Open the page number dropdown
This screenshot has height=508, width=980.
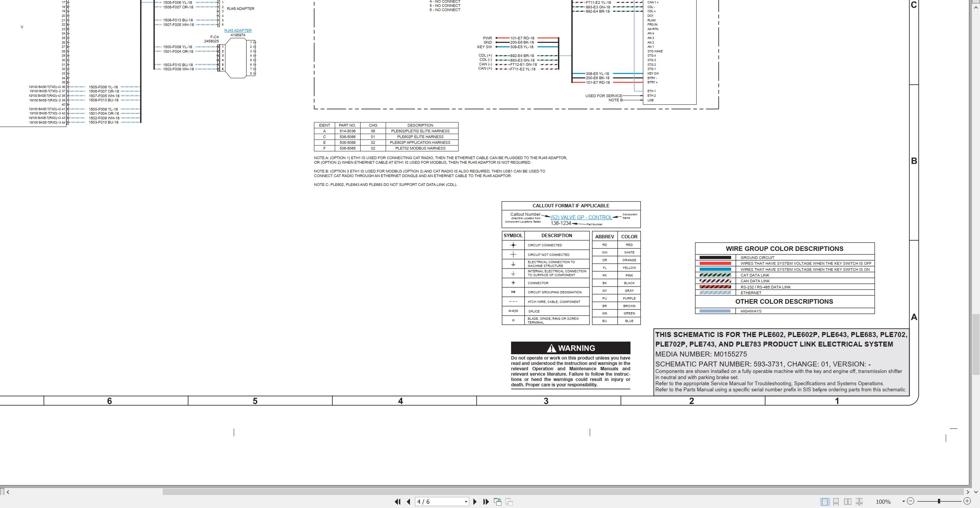pos(466,501)
